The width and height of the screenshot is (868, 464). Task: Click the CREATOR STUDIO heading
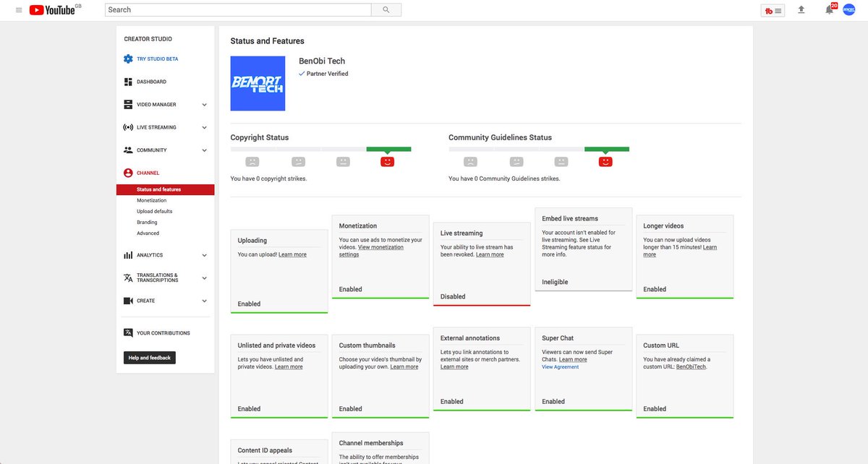point(148,39)
